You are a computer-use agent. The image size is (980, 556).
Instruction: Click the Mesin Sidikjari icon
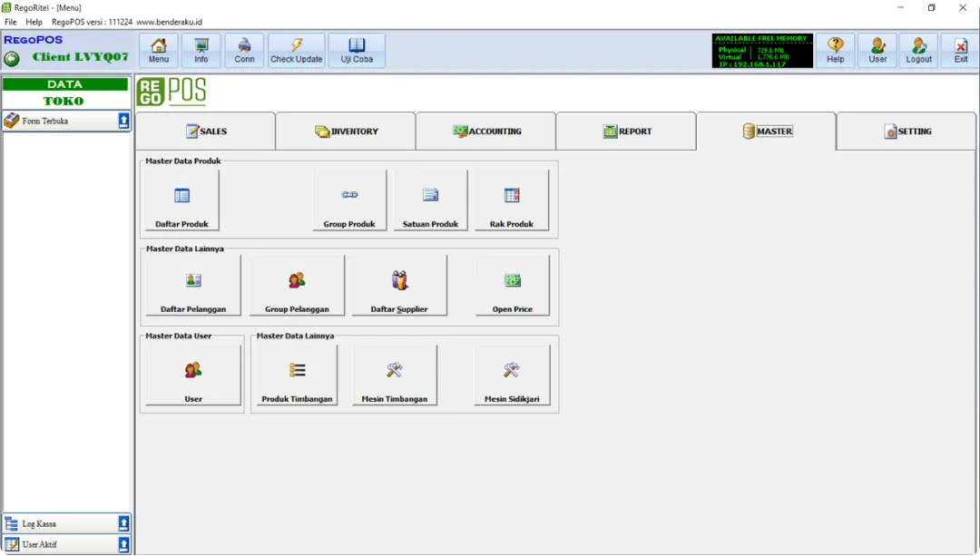pos(512,375)
